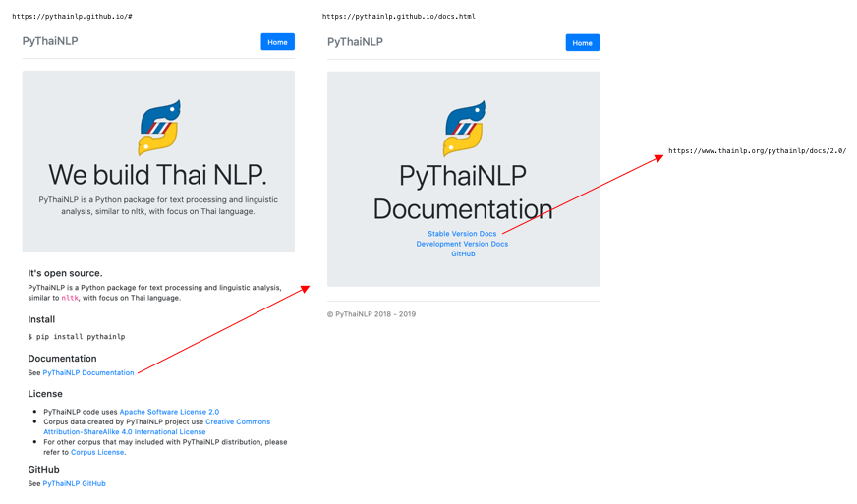857x504 pixels.
Task: Click the 'License' section heading
Action: pos(45,394)
